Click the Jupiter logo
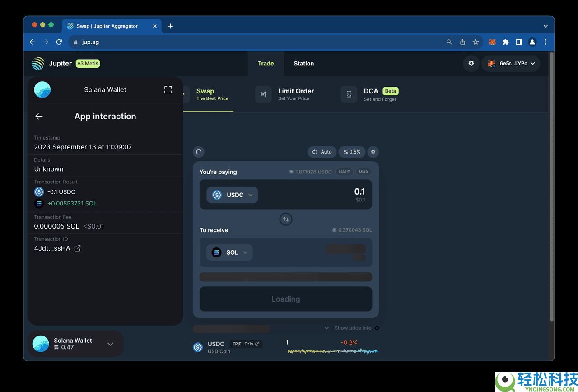This screenshot has height=392, width=578. click(38, 64)
